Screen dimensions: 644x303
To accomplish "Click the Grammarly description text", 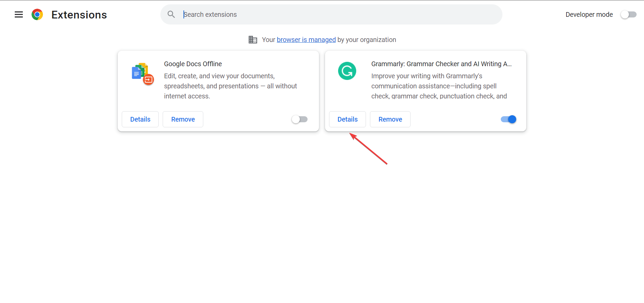I will coord(439,86).
